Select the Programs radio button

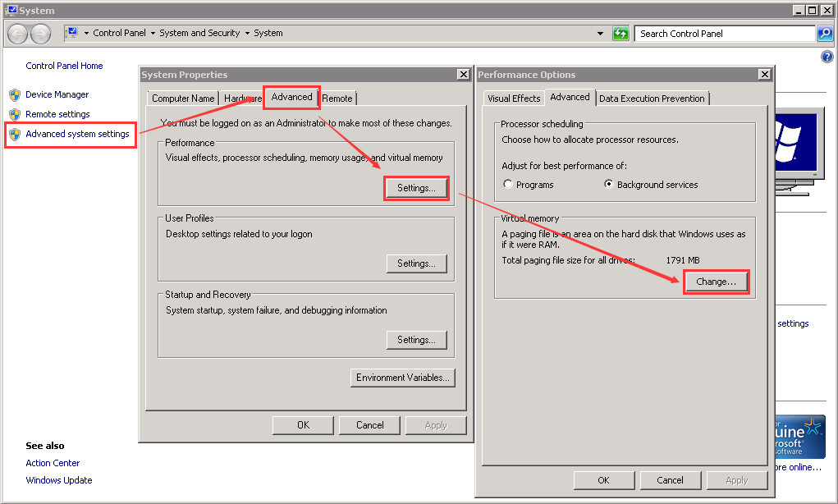pos(508,185)
